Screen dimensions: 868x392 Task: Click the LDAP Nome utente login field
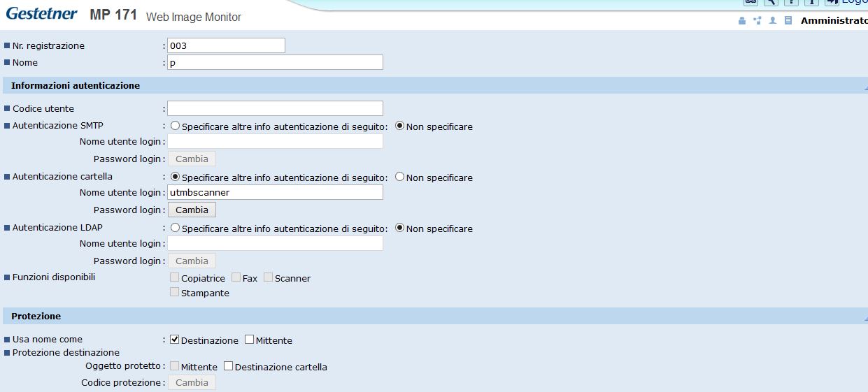point(275,243)
